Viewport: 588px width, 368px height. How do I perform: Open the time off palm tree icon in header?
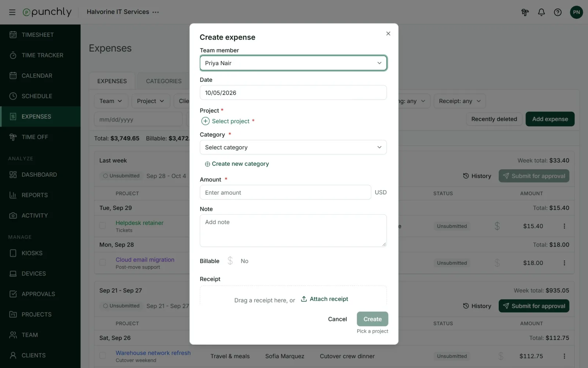pos(525,12)
